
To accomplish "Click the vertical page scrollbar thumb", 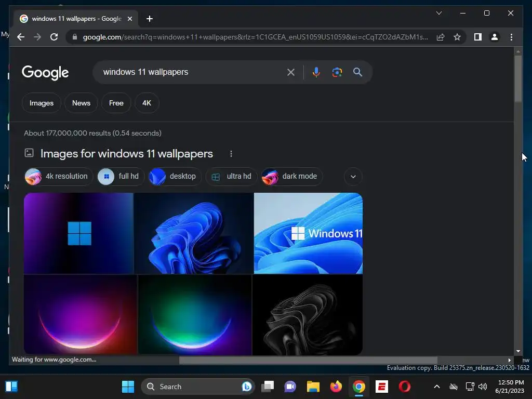I will pyautogui.click(x=518, y=79).
